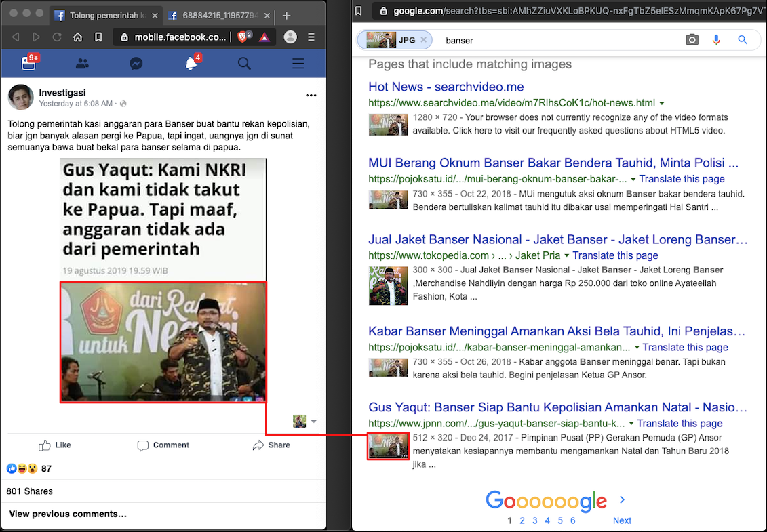The width and height of the screenshot is (767, 532).
Task: Translate the jpnn.com result page
Action: pyautogui.click(x=680, y=424)
